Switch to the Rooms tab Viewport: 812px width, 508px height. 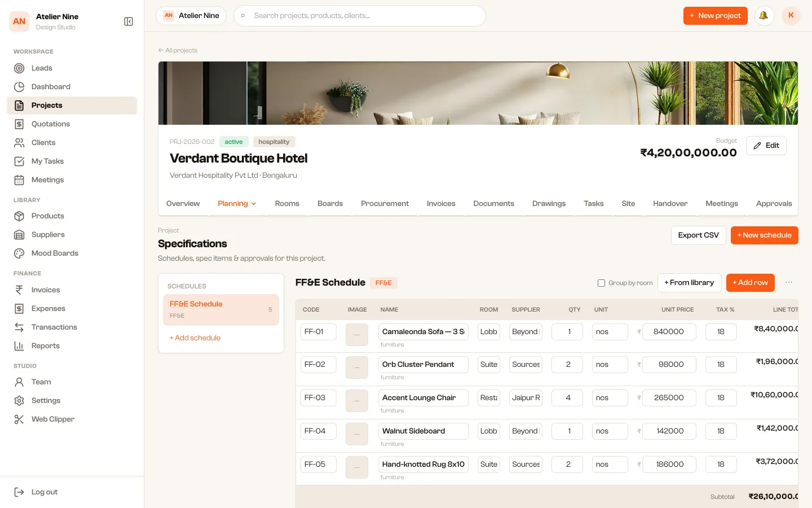pos(287,204)
